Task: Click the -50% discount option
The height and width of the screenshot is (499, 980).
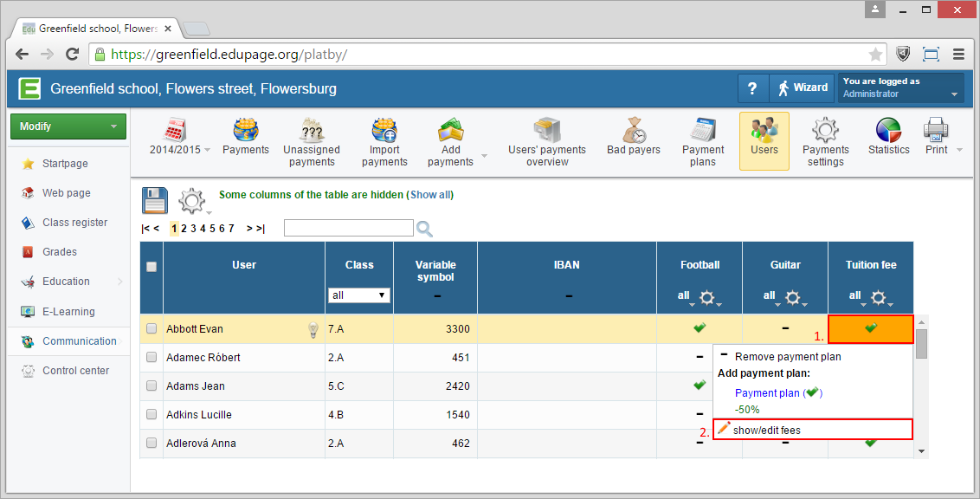Action: [x=747, y=410]
